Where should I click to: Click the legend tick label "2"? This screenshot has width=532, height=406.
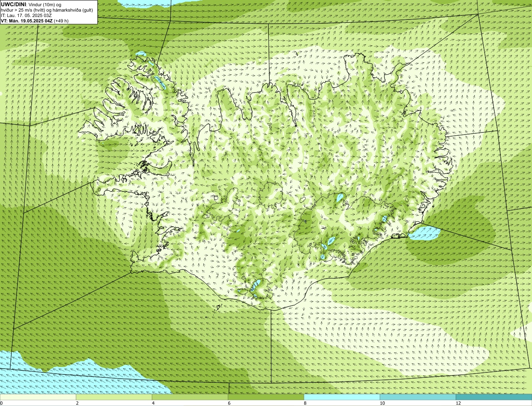[77, 403]
